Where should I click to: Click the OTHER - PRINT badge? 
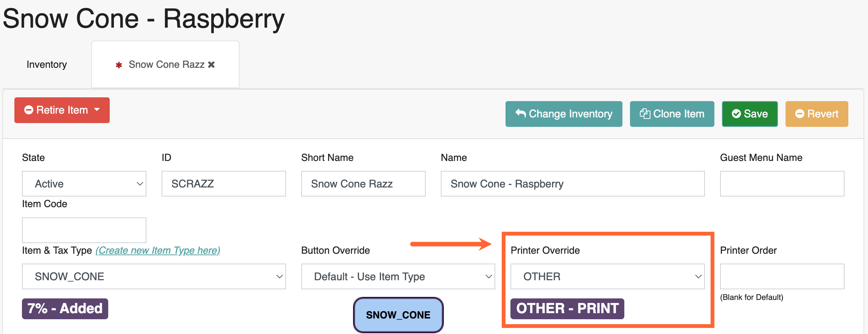click(x=567, y=309)
